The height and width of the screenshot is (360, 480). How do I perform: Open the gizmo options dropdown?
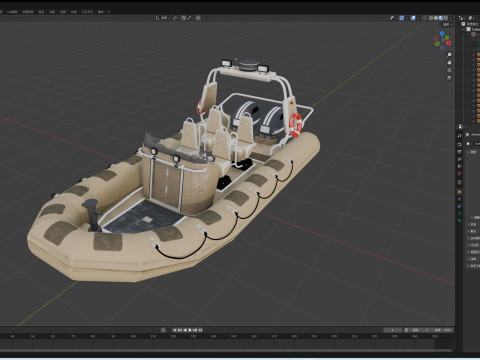pos(407,18)
